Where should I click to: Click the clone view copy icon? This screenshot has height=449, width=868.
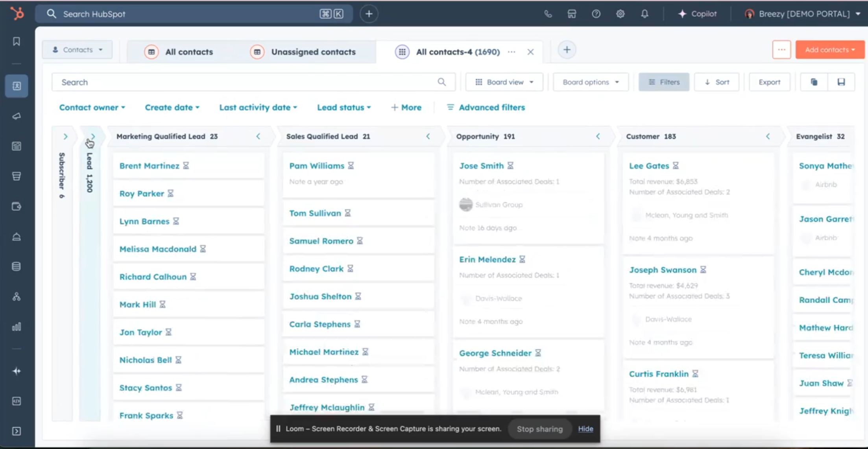click(x=814, y=82)
